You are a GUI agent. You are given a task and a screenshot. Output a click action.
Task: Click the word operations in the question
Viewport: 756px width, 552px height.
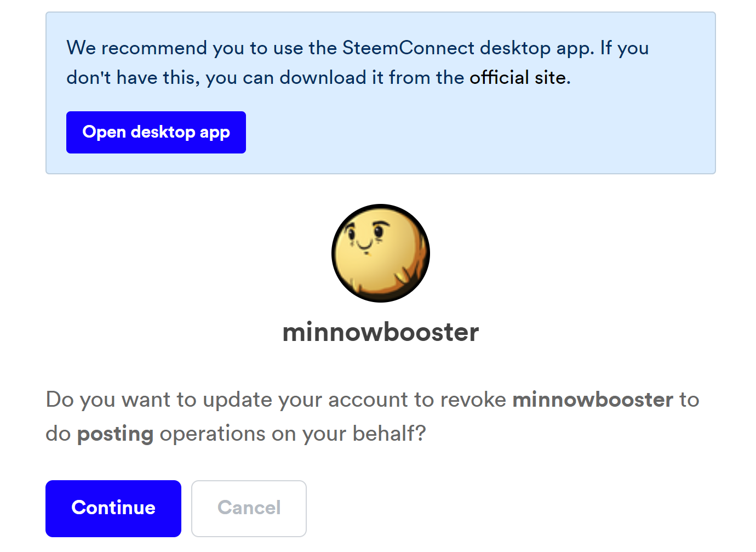click(213, 434)
